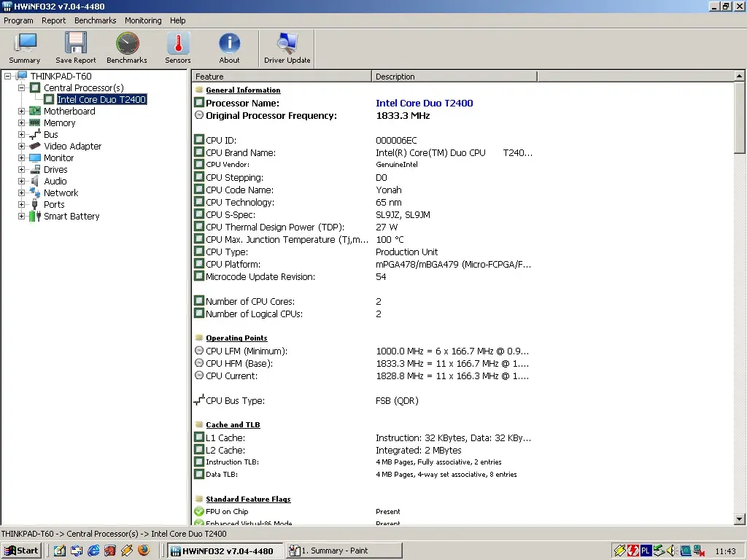
Task: Click the Motherboard icon in tree
Action: point(35,111)
